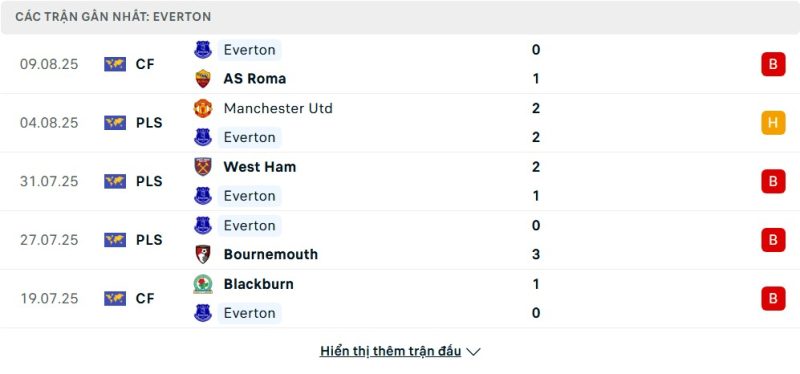Expand more matches with the chevron arrow
800x374 pixels.
click(x=473, y=352)
